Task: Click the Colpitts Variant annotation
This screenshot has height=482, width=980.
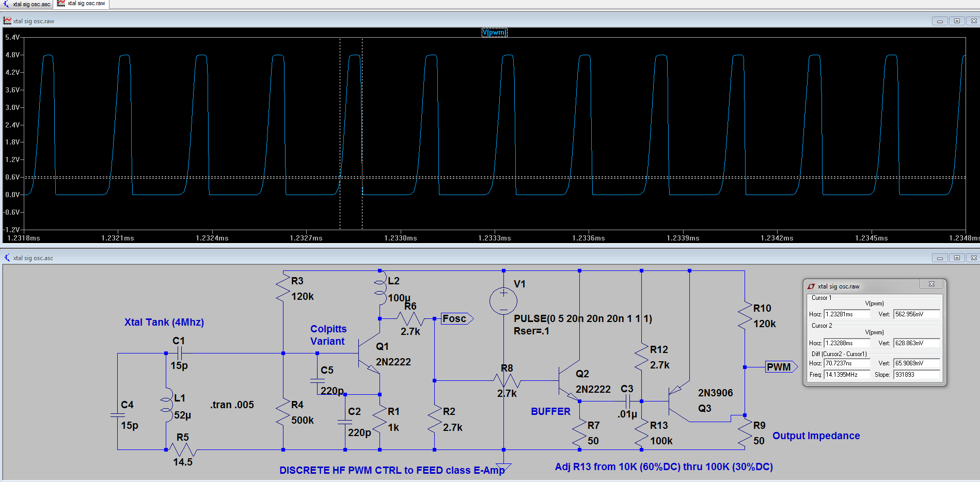Action: [x=328, y=335]
